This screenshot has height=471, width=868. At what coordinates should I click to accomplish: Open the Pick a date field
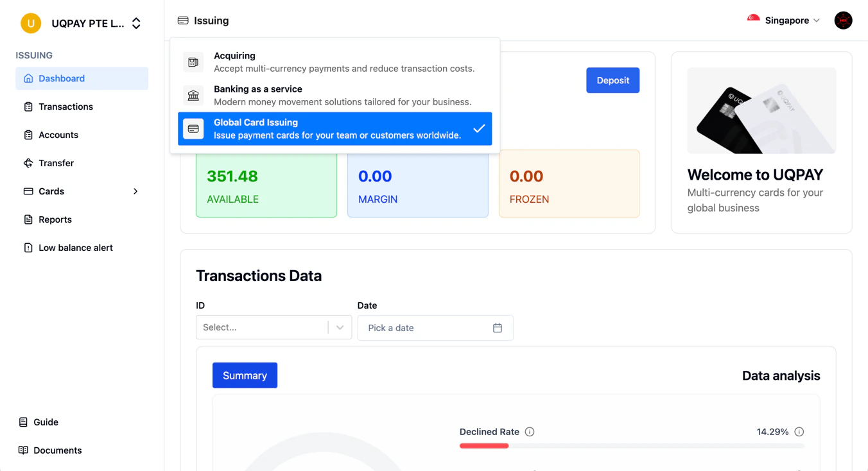point(435,327)
